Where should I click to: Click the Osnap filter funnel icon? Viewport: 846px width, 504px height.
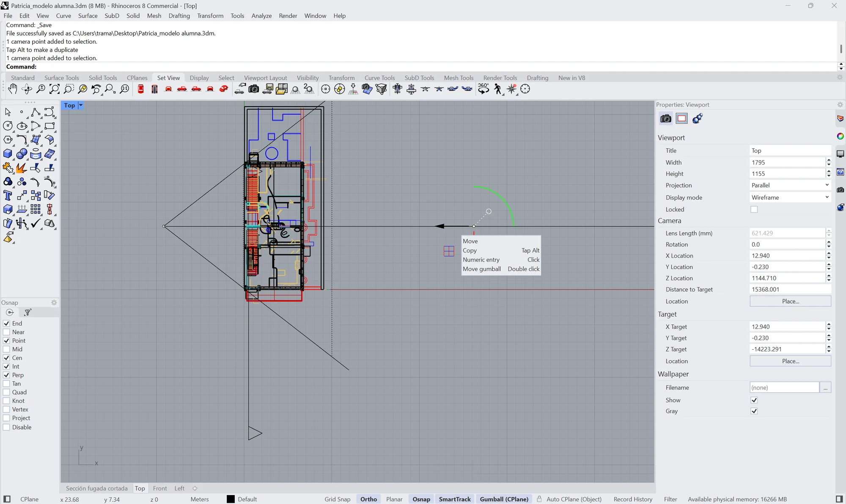pyautogui.click(x=27, y=312)
